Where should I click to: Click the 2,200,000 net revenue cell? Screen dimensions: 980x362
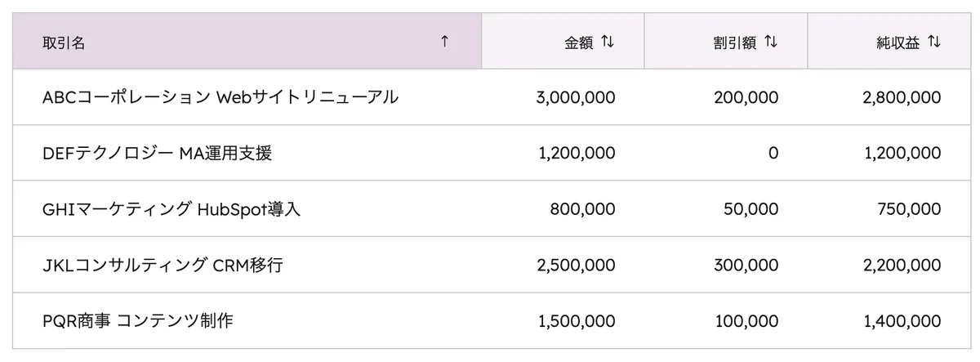click(x=902, y=265)
